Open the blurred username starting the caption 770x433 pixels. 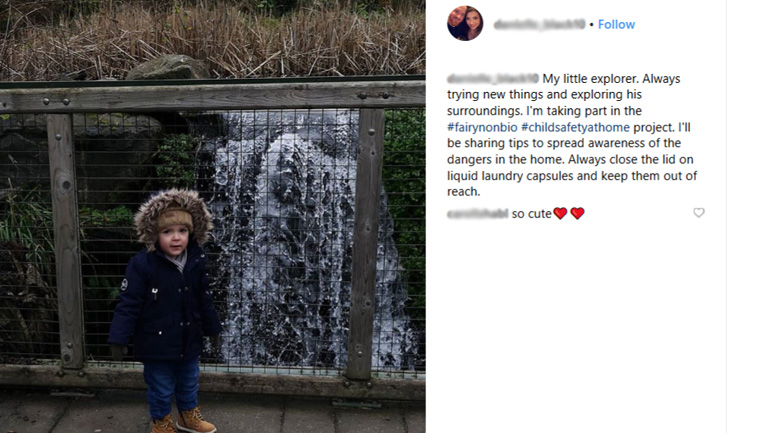493,79
